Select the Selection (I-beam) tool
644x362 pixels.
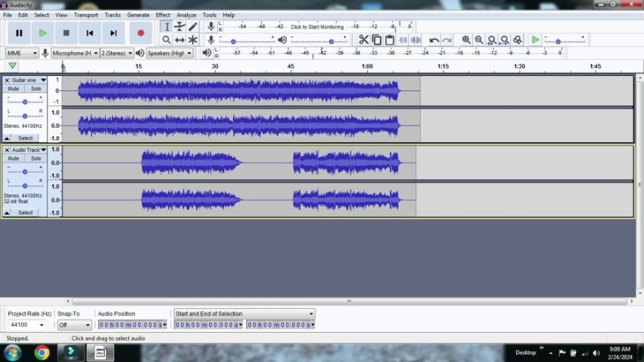[167, 27]
